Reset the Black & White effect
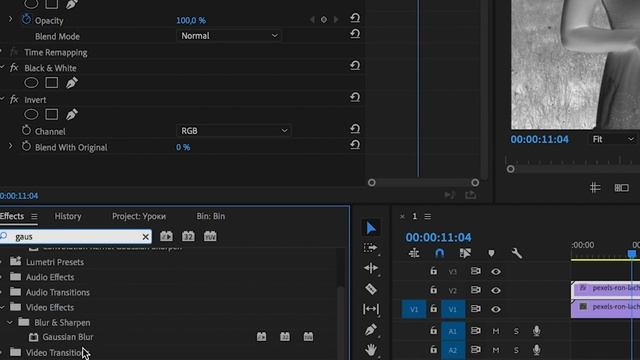The image size is (640, 360). 355,66
